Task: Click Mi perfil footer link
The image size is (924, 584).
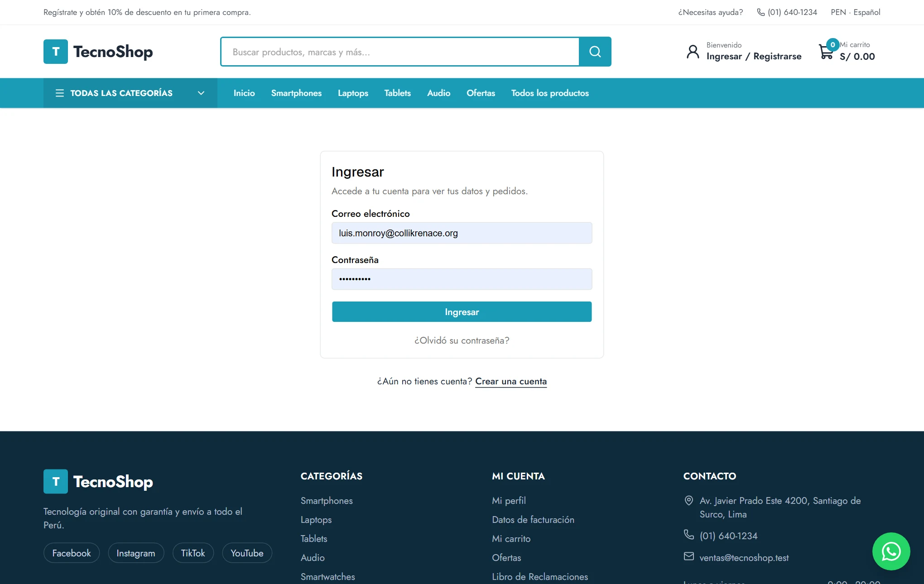Action: pyautogui.click(x=509, y=500)
